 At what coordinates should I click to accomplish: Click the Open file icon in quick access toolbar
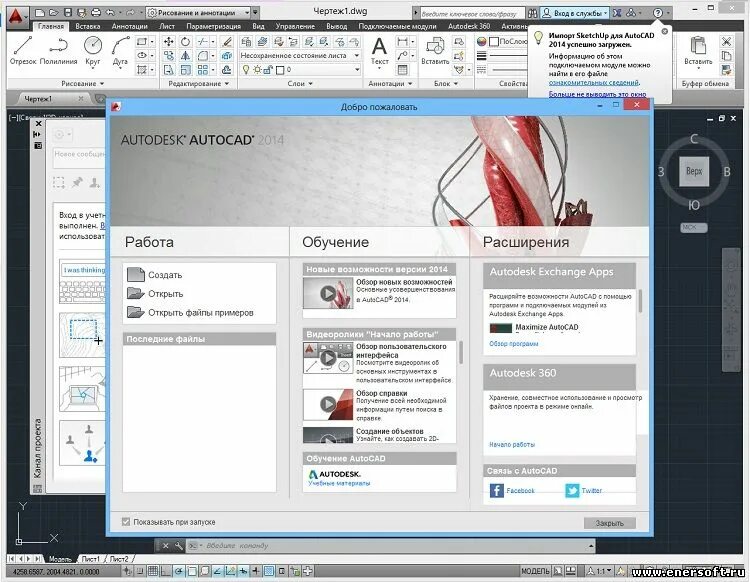(54, 12)
